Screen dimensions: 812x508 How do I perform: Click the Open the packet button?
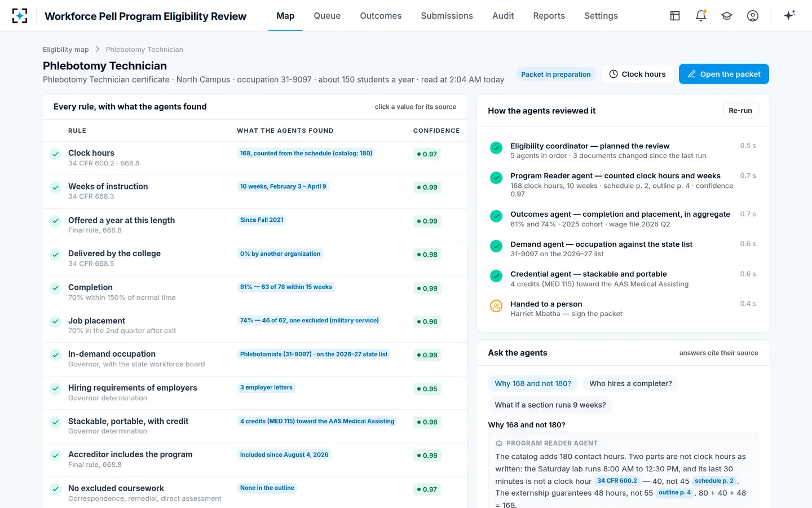pos(724,74)
